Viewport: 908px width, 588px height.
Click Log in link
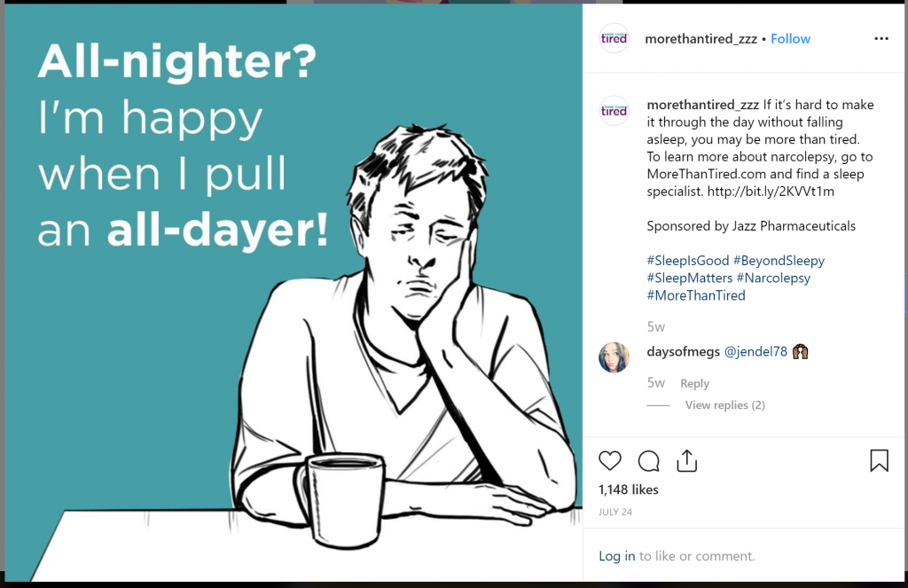616,556
